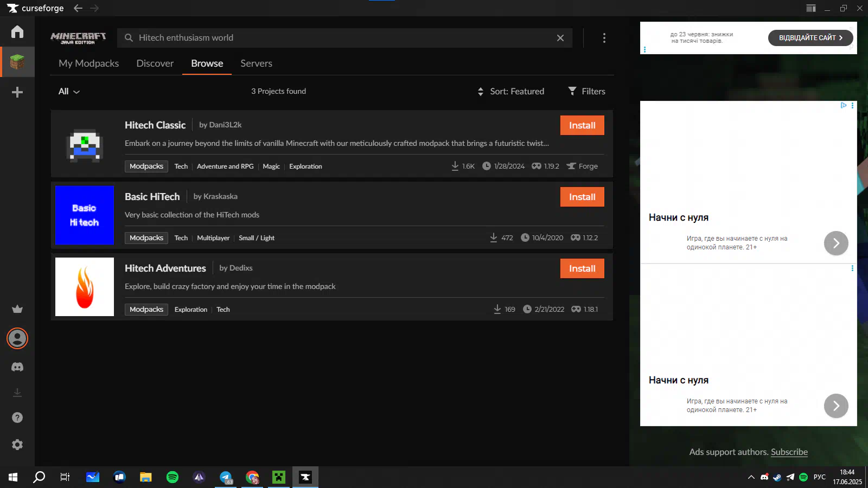Click the search magnifier icon
Image resolution: width=868 pixels, height=488 pixels.
click(129, 38)
